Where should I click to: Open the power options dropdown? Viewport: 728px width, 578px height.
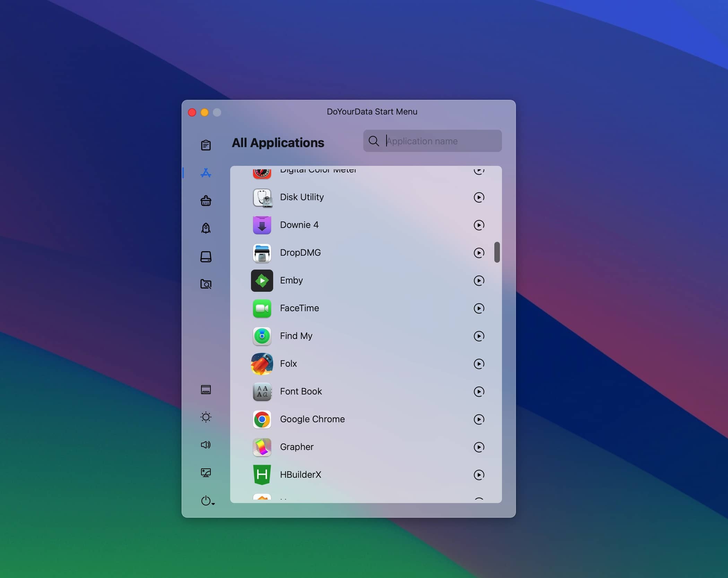tap(208, 501)
